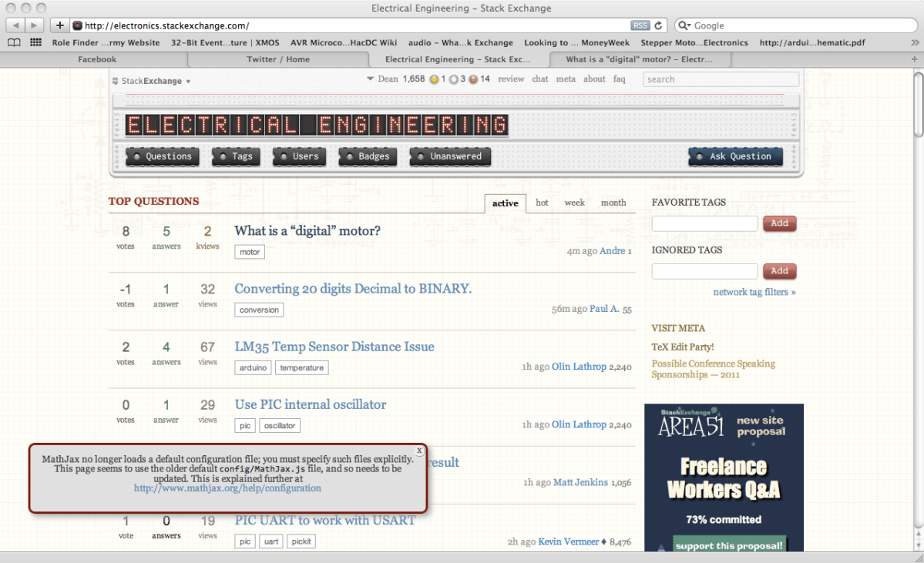924x563 pixels.
Task: Click the temperature tag
Action: pyautogui.click(x=302, y=367)
